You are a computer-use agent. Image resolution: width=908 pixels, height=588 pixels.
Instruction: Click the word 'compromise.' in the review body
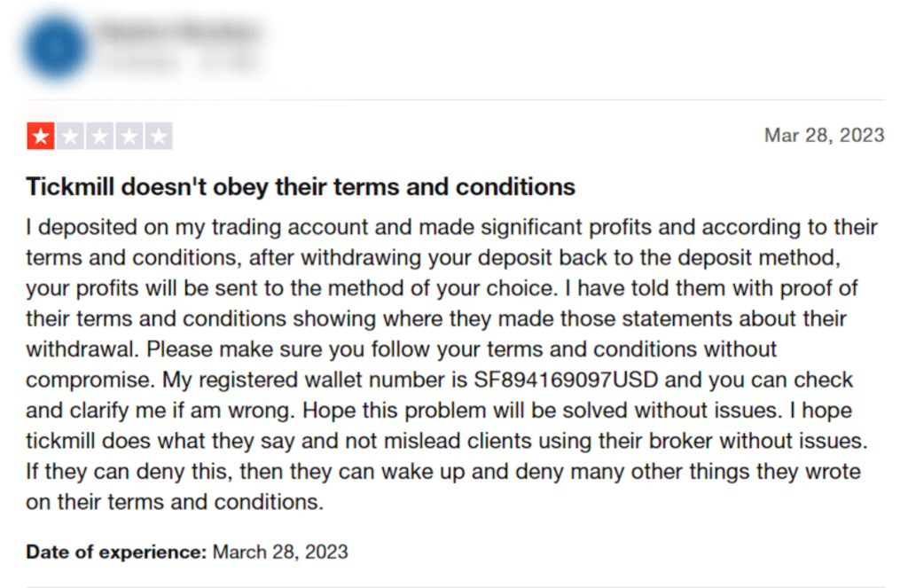(90, 380)
